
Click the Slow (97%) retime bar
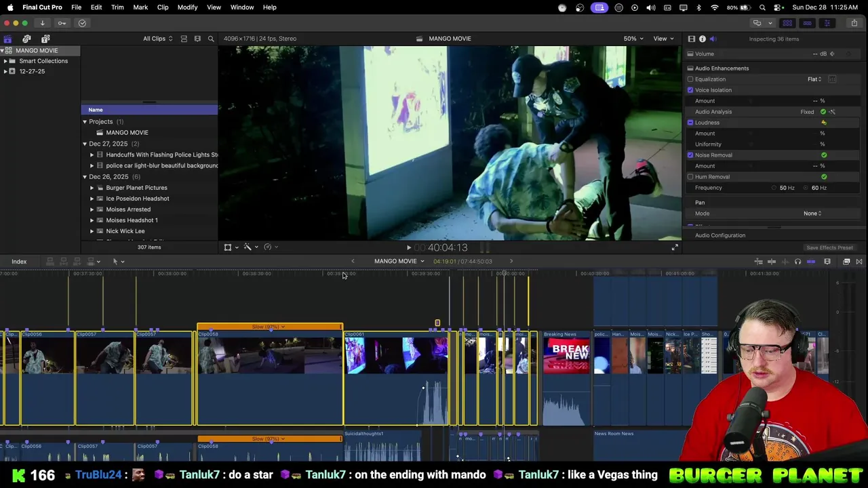click(x=269, y=327)
